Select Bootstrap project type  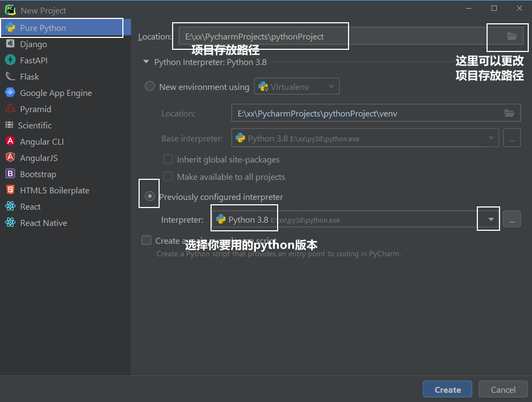coord(65,174)
